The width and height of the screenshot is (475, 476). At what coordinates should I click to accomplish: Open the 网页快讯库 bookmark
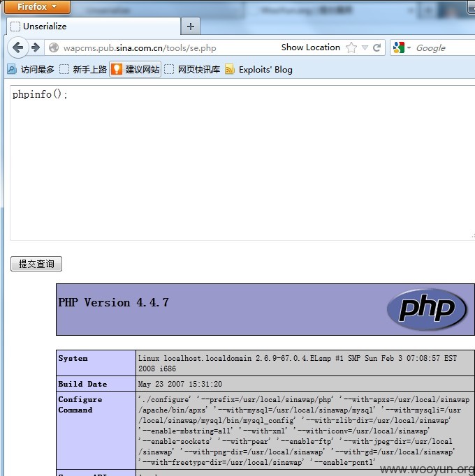click(x=192, y=70)
